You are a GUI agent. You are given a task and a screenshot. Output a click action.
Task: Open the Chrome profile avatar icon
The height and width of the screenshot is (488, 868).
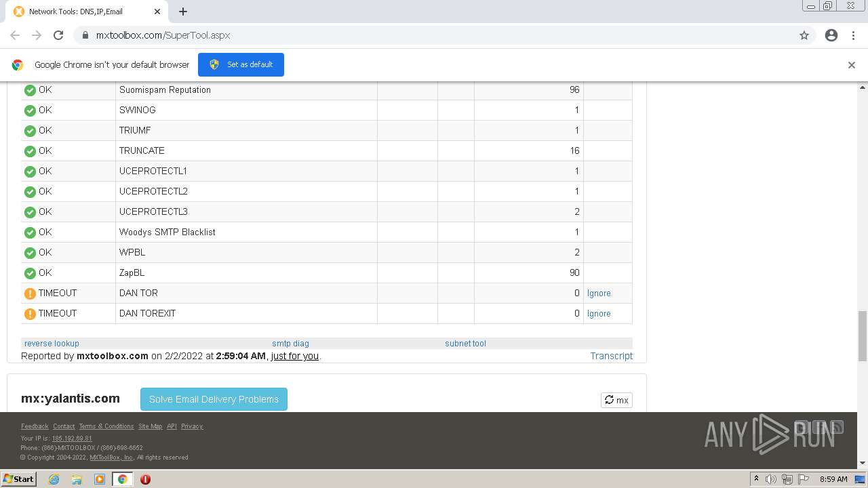point(831,35)
